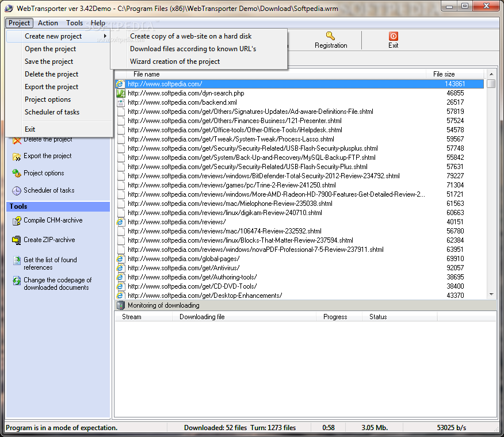Select Download files according to known URL's
This screenshot has width=504, height=437.
[198, 49]
